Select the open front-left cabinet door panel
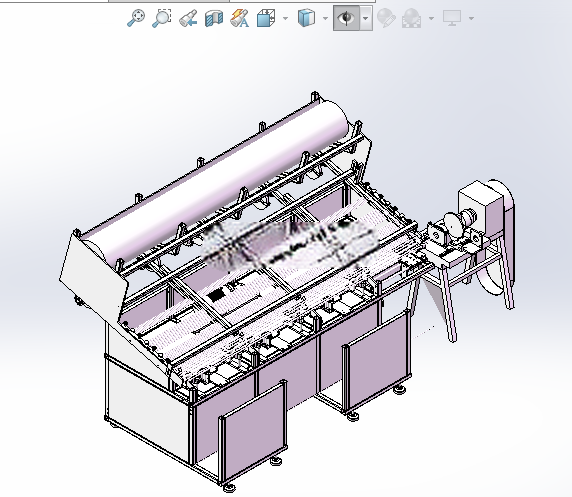Viewport: 572px width, 497px height. tap(252, 432)
